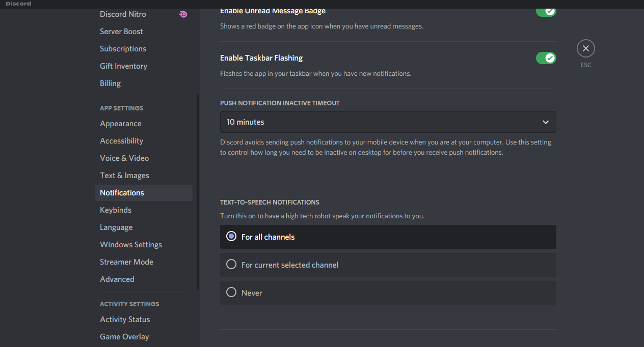View Activity Status settings
The height and width of the screenshot is (347, 644).
pos(125,319)
